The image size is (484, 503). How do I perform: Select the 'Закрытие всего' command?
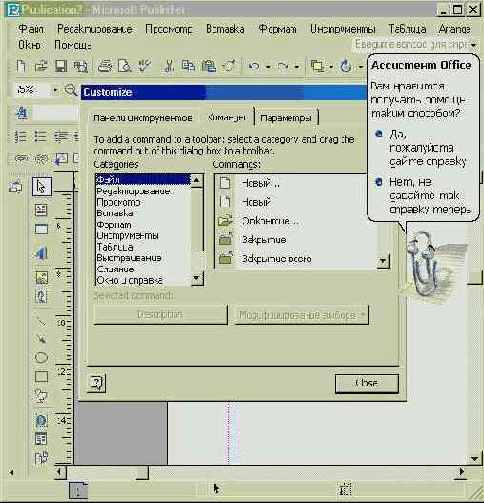click(x=277, y=259)
